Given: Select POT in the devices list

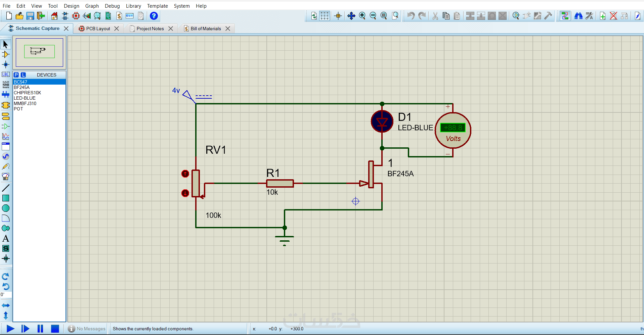Looking at the screenshot, I should point(39,109).
